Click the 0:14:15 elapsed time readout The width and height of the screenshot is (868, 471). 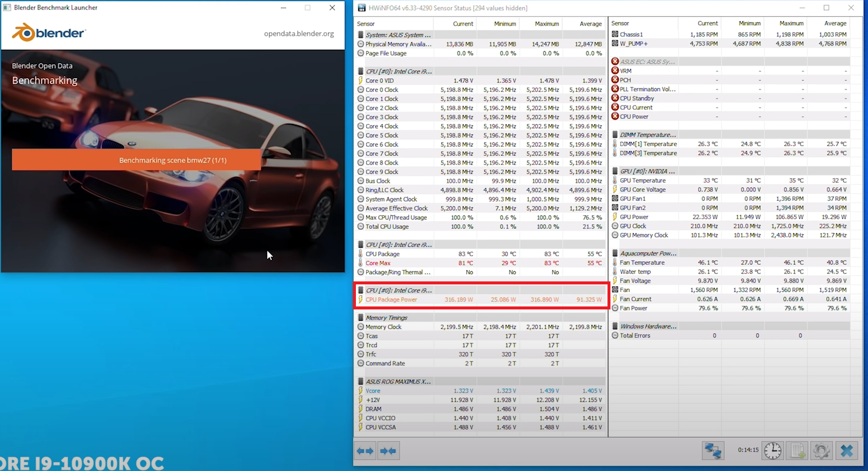click(748, 450)
